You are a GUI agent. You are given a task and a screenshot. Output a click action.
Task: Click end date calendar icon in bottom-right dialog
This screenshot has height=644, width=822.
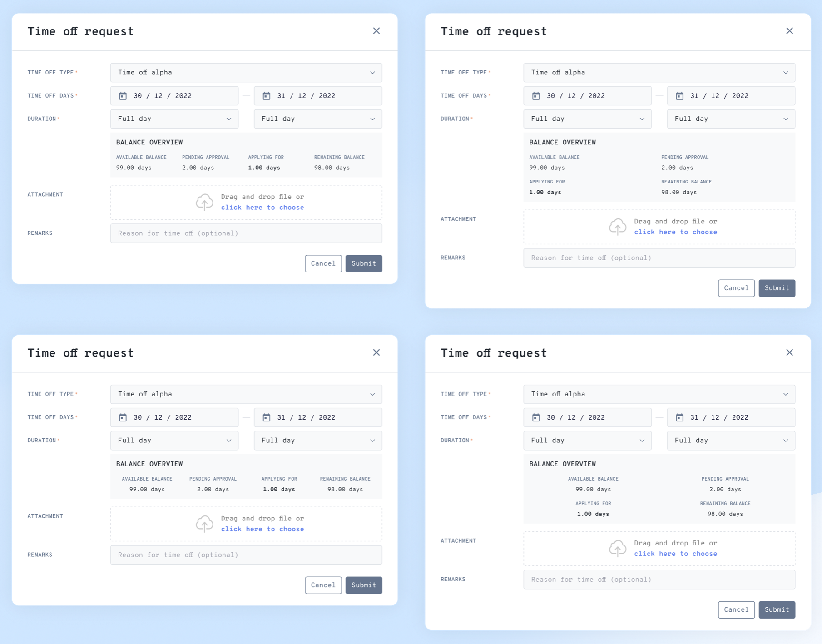[679, 417]
